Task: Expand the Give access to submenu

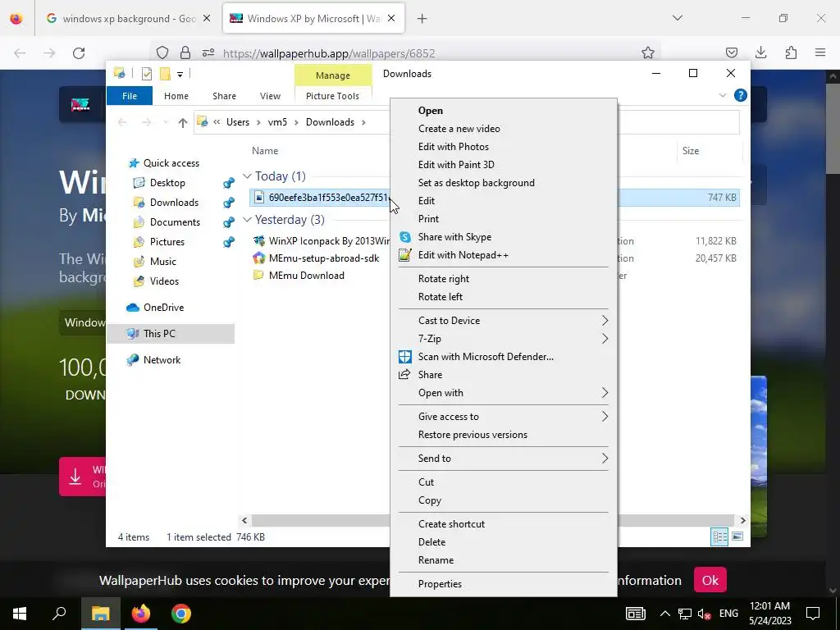Action: tap(605, 416)
